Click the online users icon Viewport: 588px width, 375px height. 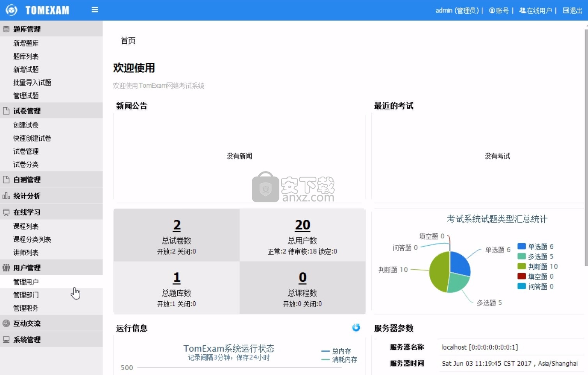(523, 11)
